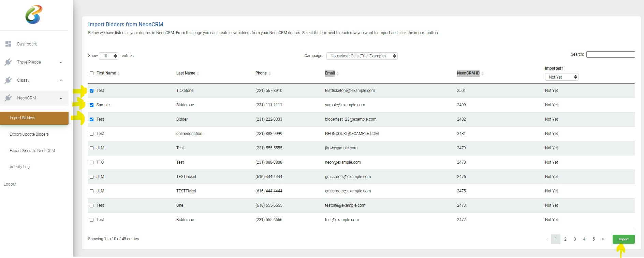644x258 pixels.
Task: Open the Imported? filter dropdown
Action: pyautogui.click(x=561, y=77)
